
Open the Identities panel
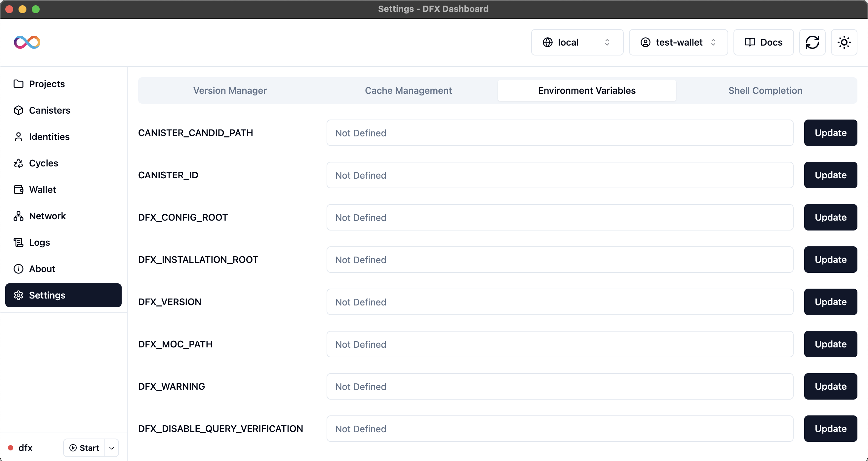pyautogui.click(x=49, y=136)
